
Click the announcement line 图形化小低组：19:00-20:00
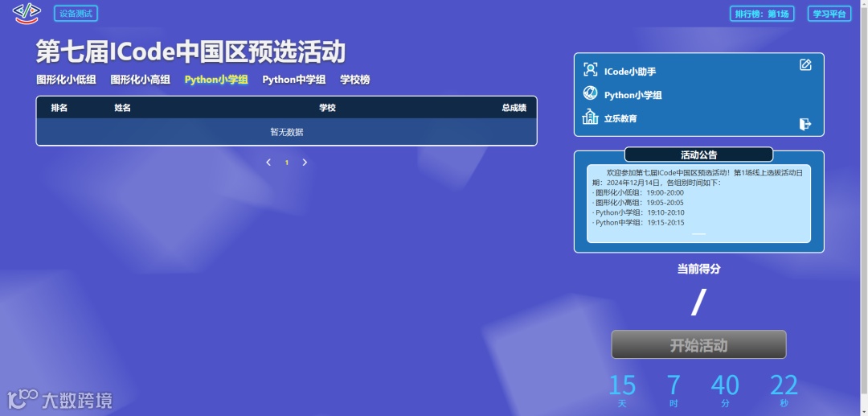(x=638, y=193)
